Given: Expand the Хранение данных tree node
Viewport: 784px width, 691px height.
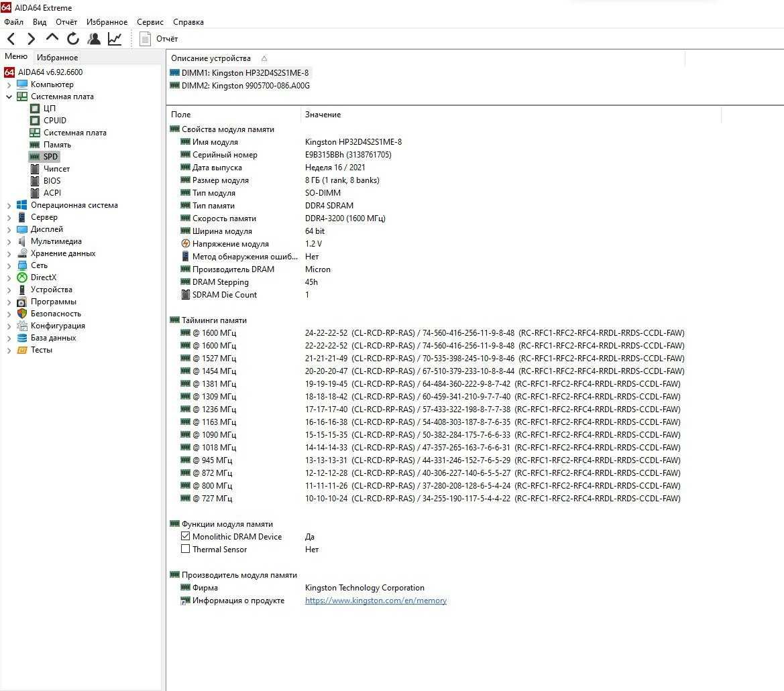Looking at the screenshot, I should [x=9, y=253].
